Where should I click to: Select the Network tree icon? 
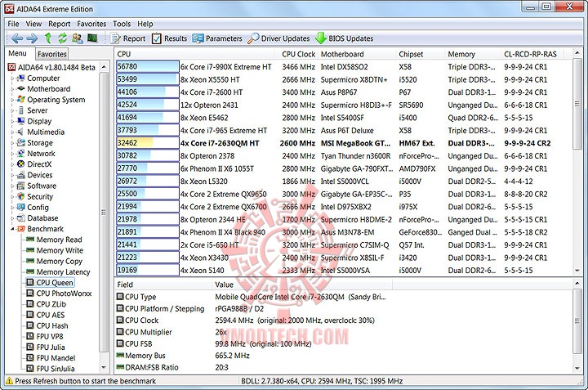pos(21,154)
